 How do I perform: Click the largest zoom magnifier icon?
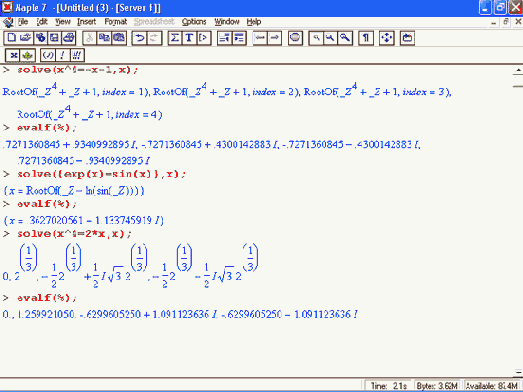(345, 38)
